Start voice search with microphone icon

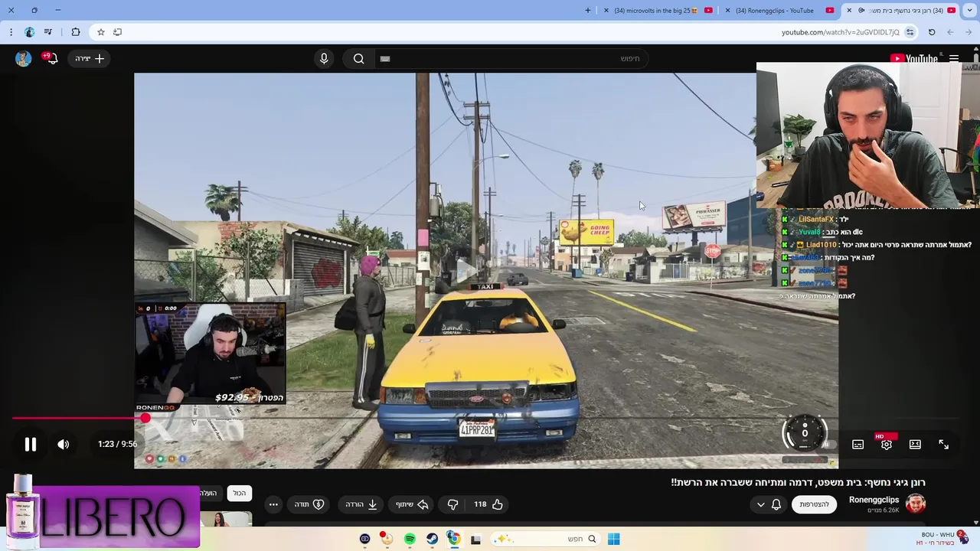tap(324, 59)
